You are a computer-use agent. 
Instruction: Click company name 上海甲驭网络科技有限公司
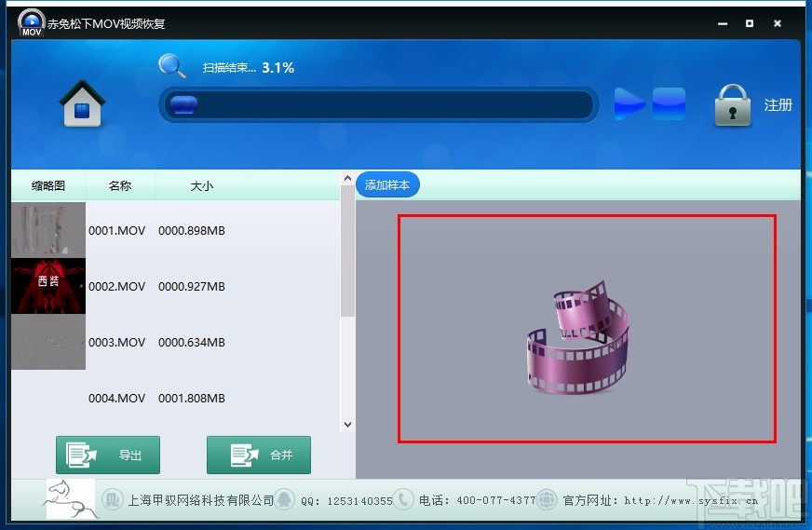point(201,500)
